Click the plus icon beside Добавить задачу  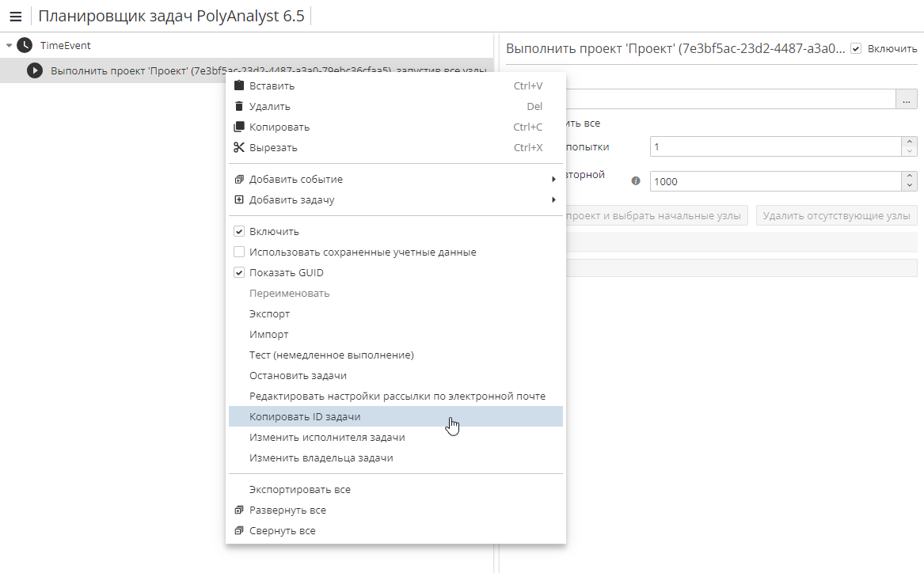click(238, 199)
